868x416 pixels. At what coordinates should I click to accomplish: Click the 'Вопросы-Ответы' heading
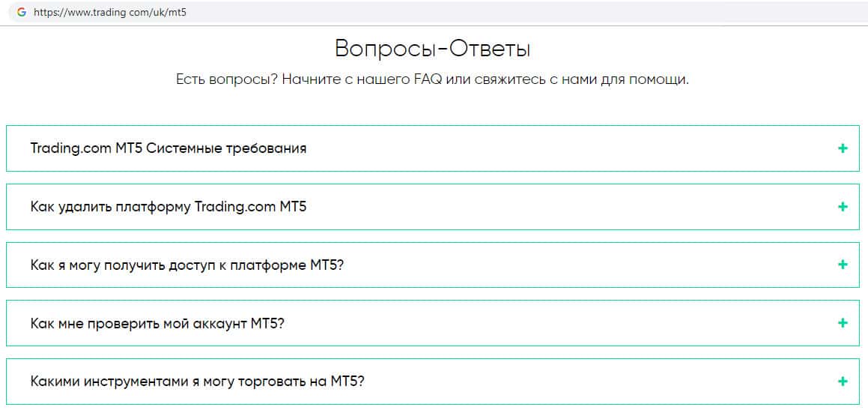coord(433,49)
